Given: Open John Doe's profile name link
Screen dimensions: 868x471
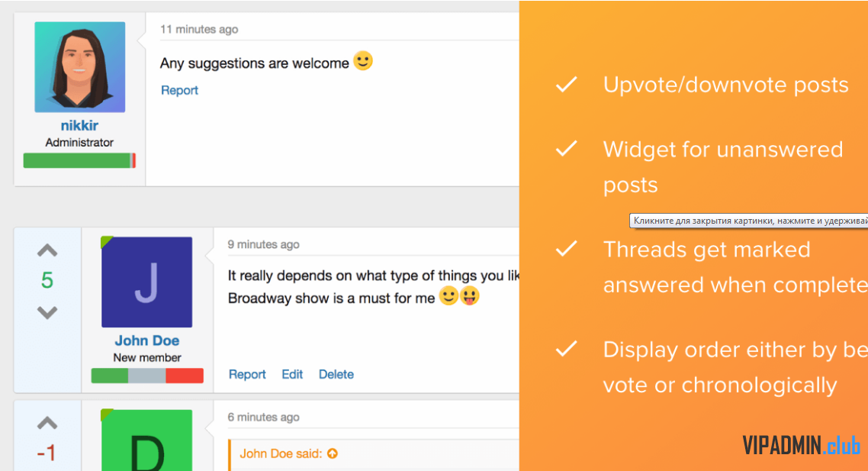Looking at the screenshot, I should click(x=146, y=340).
